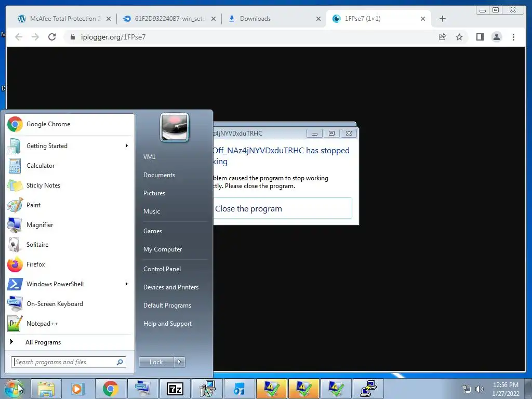Open Google Chrome from Start menu

pyautogui.click(x=70, y=124)
